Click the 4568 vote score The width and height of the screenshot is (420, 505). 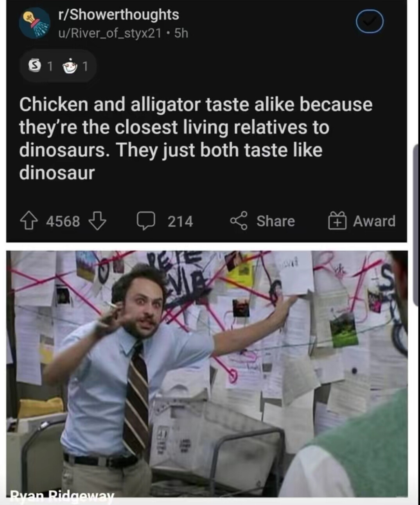63,222
